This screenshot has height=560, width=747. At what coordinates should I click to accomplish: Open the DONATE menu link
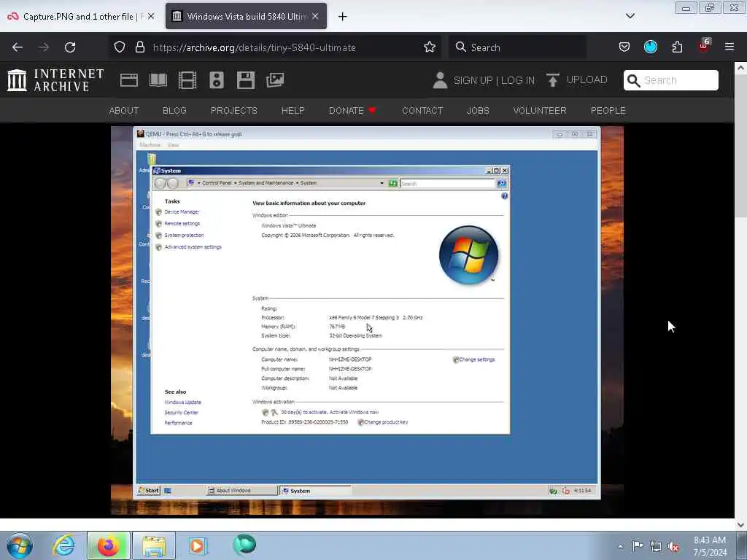point(352,111)
